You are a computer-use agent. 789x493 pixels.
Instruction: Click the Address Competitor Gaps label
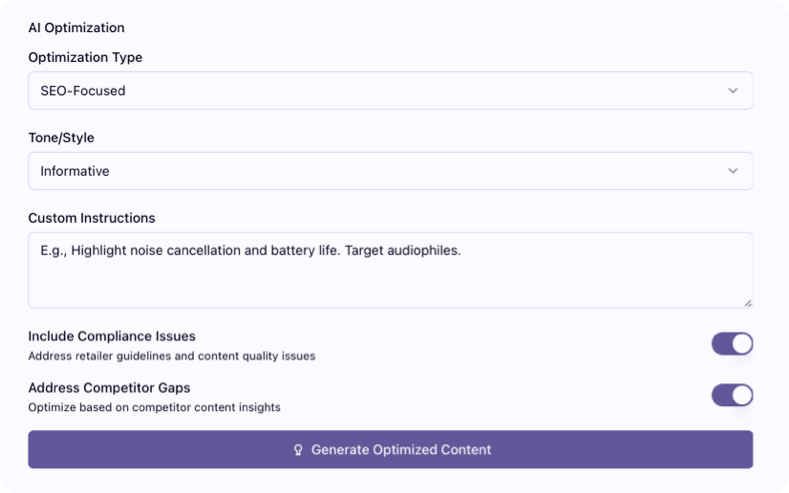coord(109,388)
